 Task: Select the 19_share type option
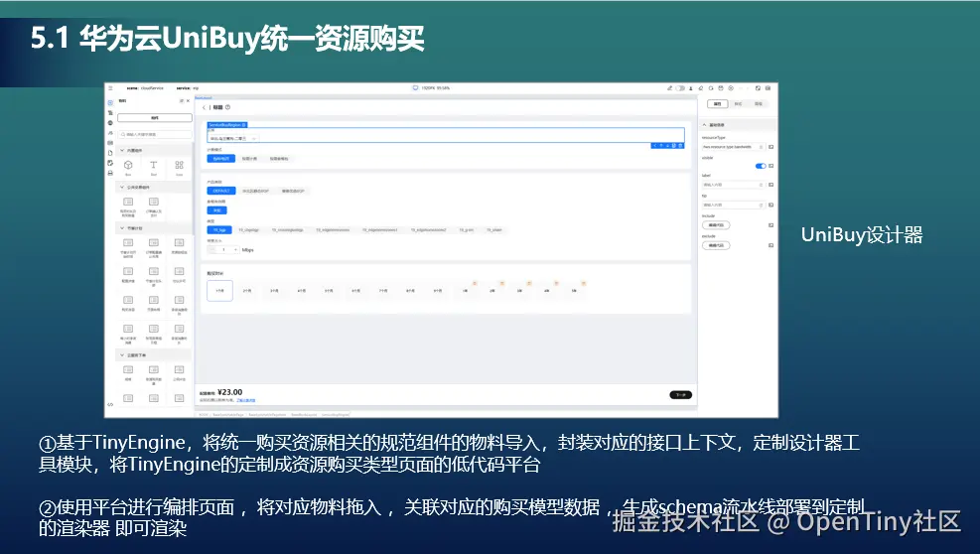493,230
